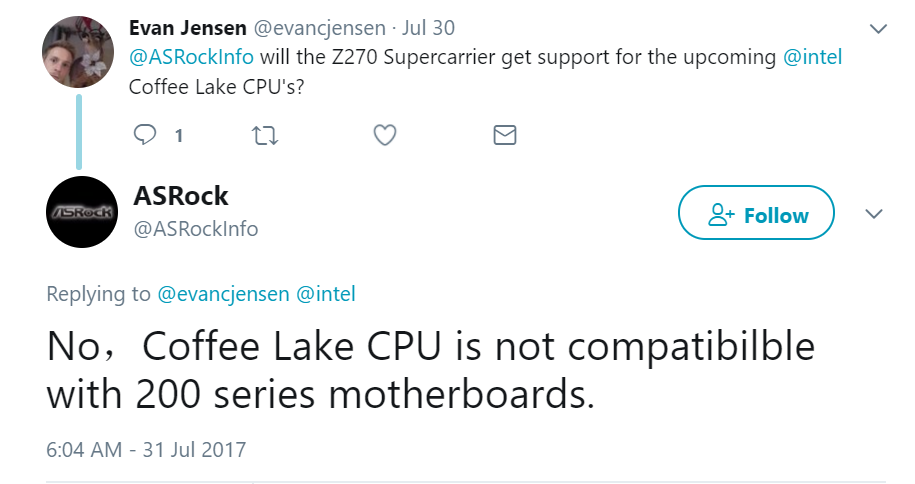Like Evan Jensen's tweet with the heart
This screenshot has width=915, height=484.
[x=385, y=135]
